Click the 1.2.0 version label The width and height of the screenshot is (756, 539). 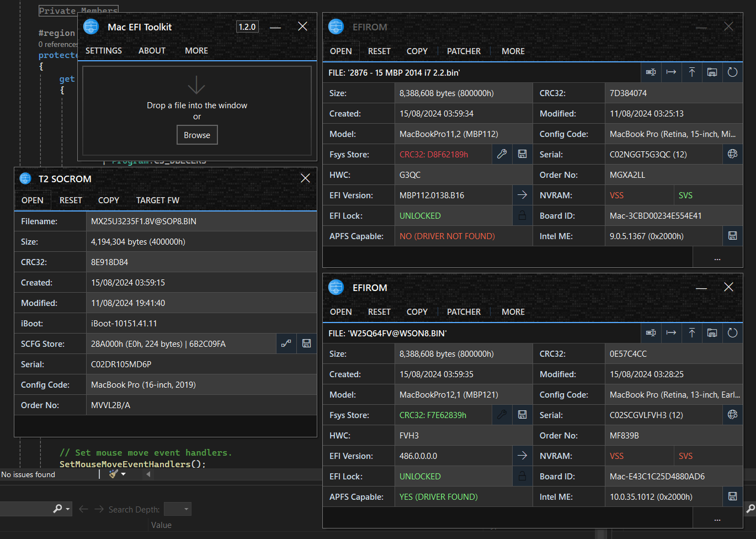[247, 27]
